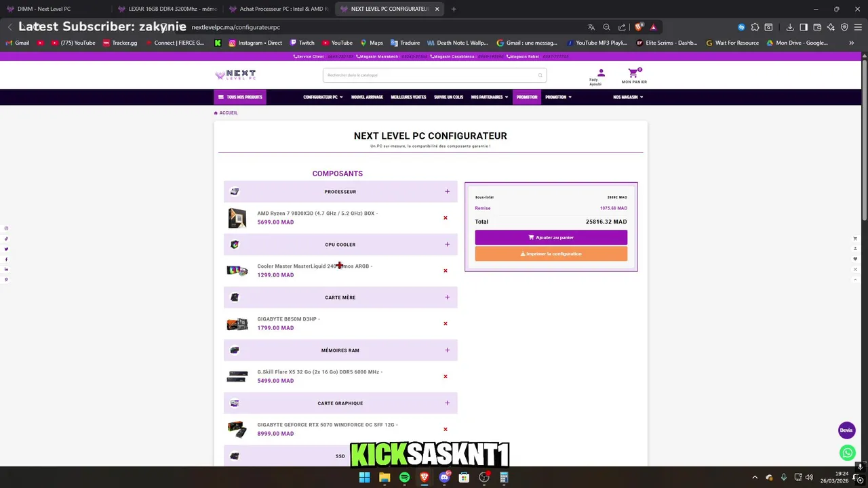This screenshot has height=488, width=868.
Task: Open the browser downloads icon
Action: tap(790, 27)
